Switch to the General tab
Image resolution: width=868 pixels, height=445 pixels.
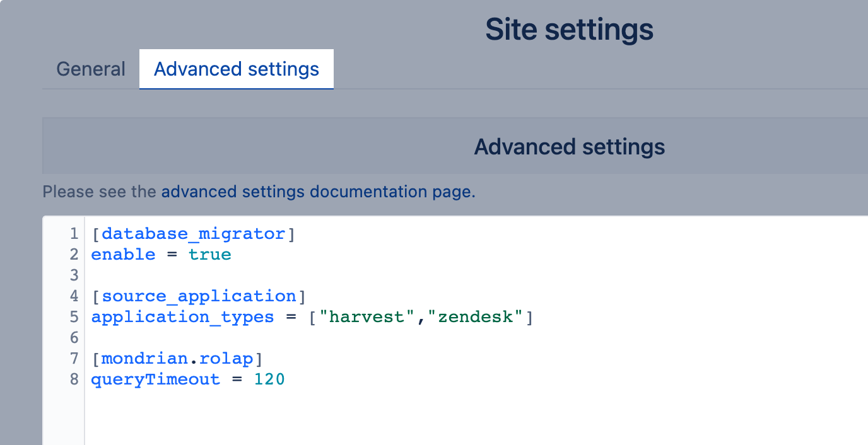(90, 69)
